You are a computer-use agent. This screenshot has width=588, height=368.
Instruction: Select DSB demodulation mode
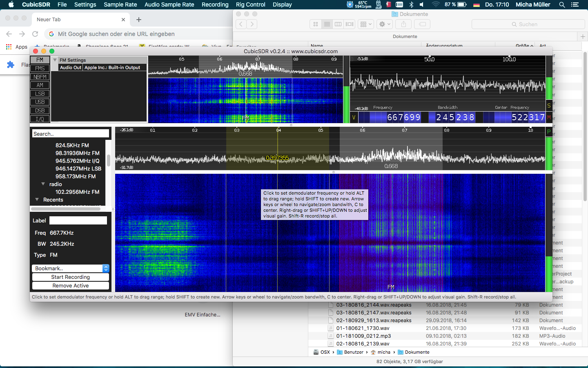40,110
